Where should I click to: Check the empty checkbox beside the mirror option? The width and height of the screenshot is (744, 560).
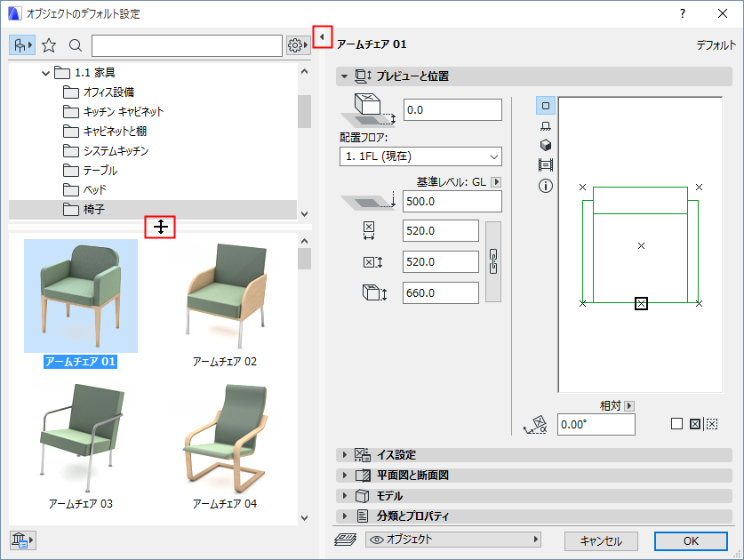[x=677, y=425]
